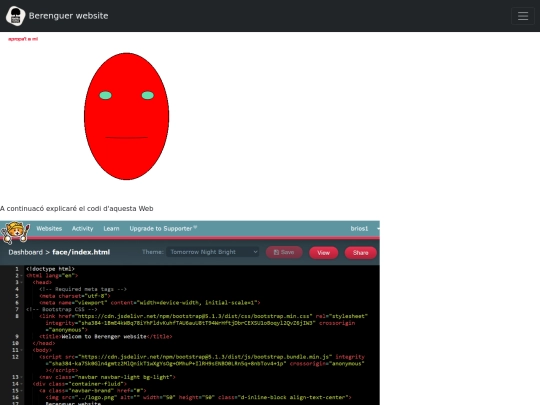Click the Berenguer website logo image
This screenshot has height=405, width=540.
15,16
